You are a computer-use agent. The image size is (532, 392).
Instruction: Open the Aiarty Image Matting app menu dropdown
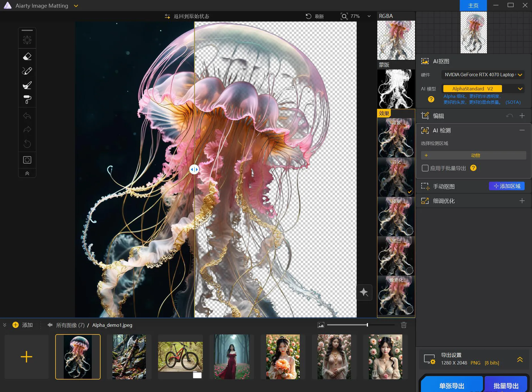[76, 6]
